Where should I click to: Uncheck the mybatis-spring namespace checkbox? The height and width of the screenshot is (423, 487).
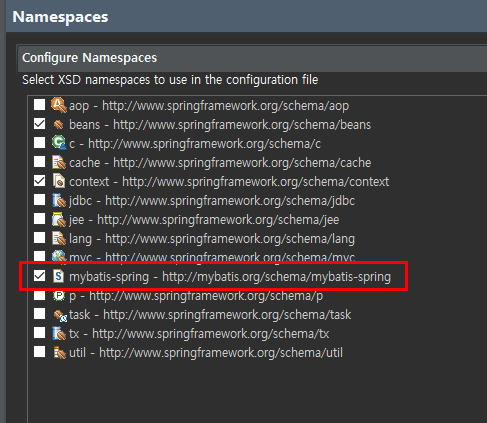[39, 276]
